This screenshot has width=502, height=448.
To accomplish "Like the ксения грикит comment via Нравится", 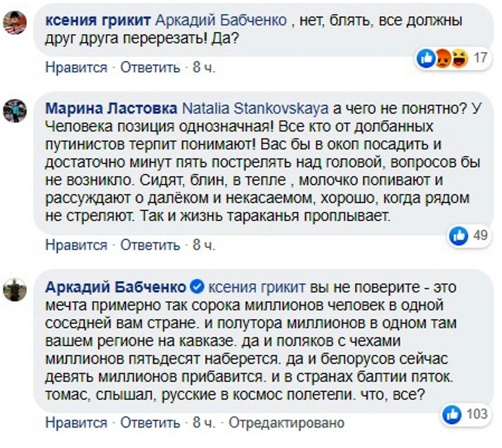I will click(76, 68).
